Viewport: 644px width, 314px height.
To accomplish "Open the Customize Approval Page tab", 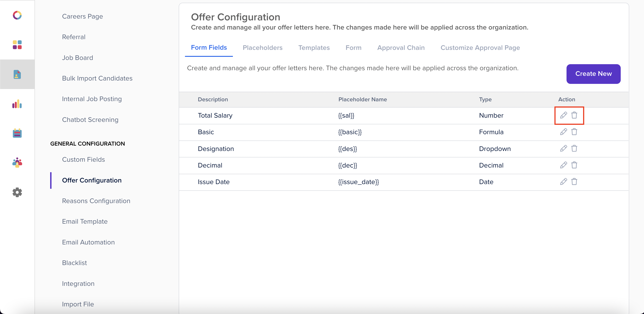I will coord(480,47).
